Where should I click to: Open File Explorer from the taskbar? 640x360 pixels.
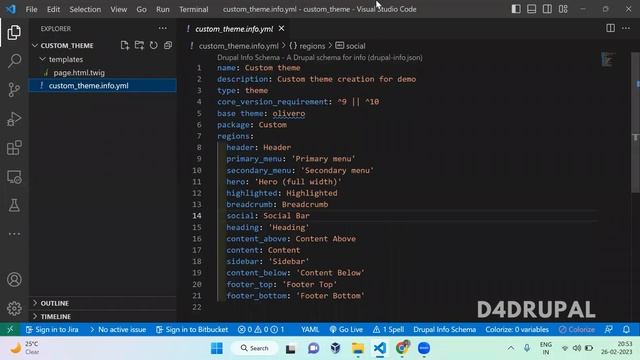point(358,348)
